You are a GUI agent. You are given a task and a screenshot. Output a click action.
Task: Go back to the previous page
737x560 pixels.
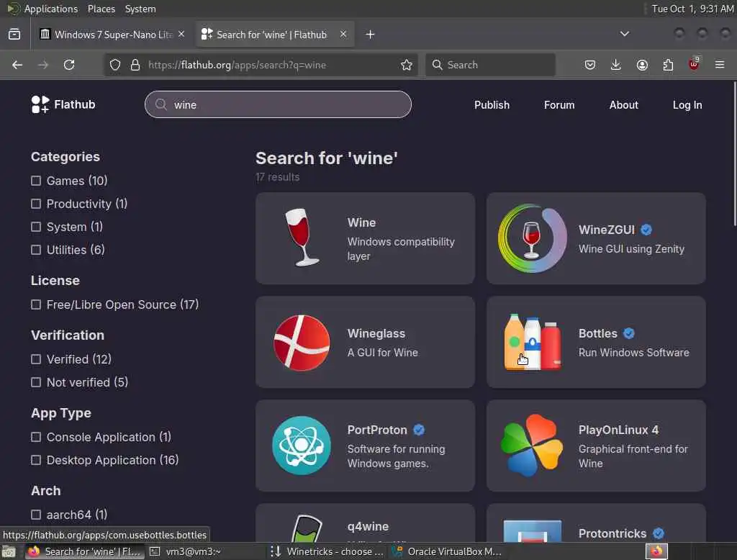click(17, 65)
